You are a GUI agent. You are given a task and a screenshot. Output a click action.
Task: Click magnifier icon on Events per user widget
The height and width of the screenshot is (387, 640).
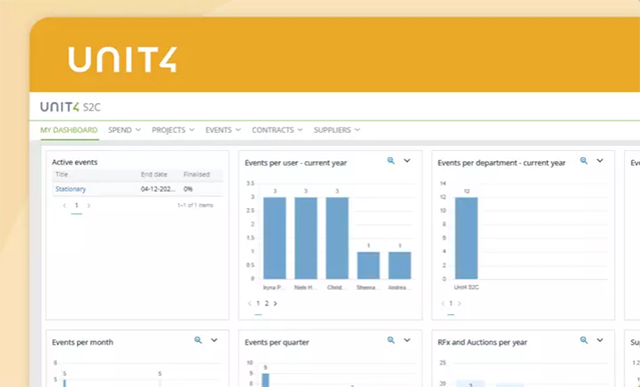pos(391,161)
